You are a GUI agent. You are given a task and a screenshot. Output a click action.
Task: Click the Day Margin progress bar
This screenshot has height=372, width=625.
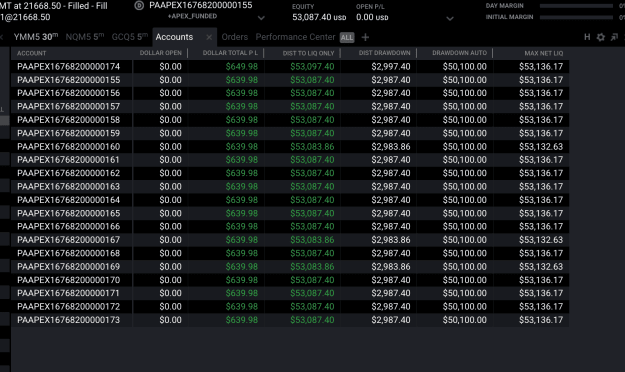click(x=576, y=6)
